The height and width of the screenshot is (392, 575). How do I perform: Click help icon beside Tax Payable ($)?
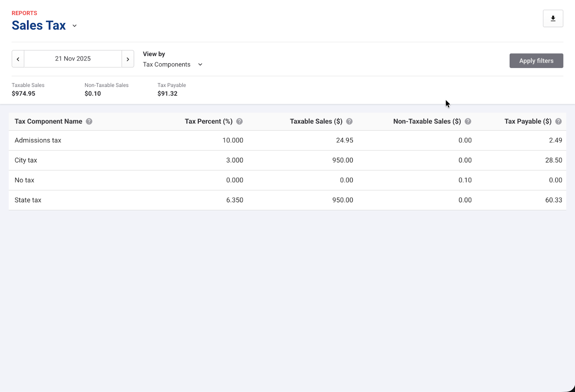point(558,121)
